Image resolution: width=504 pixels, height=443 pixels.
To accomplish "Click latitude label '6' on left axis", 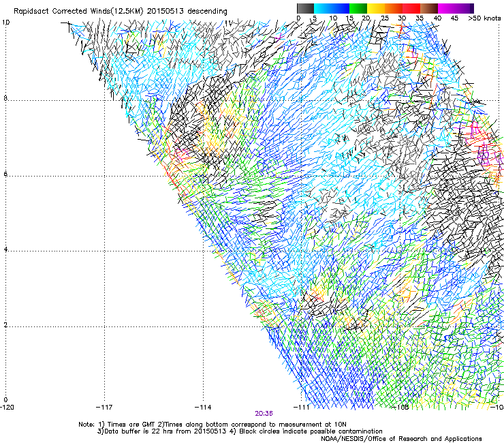I will 5,174.
